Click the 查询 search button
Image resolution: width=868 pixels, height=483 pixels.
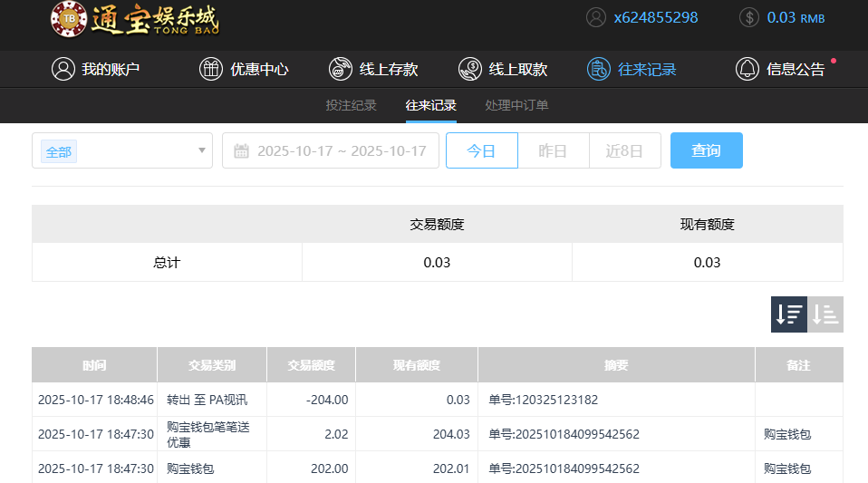click(706, 150)
